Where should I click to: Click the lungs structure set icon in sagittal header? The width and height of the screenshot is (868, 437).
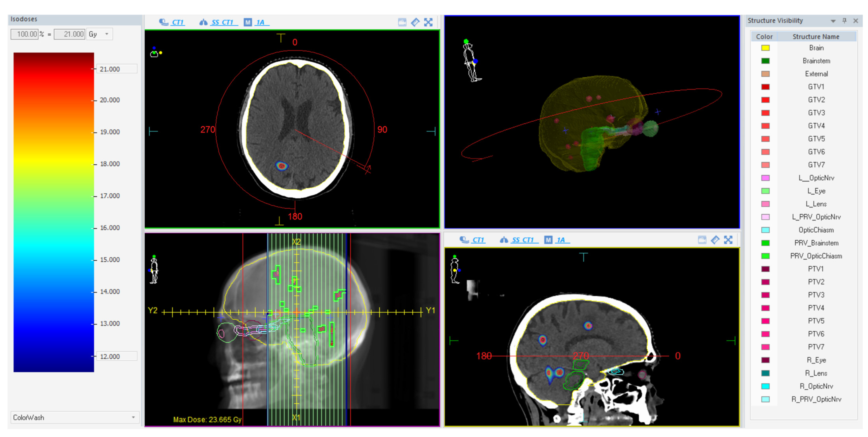[x=504, y=240]
